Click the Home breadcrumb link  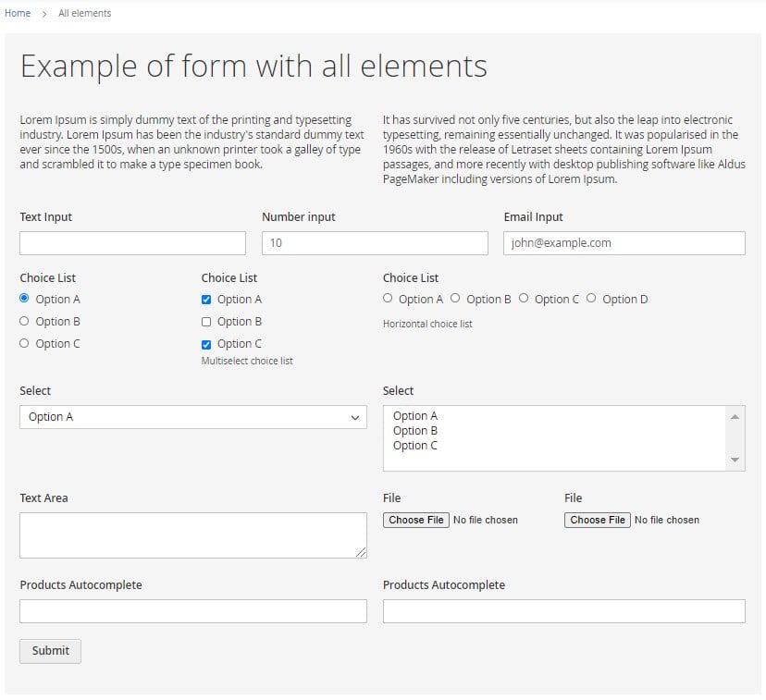tap(18, 13)
